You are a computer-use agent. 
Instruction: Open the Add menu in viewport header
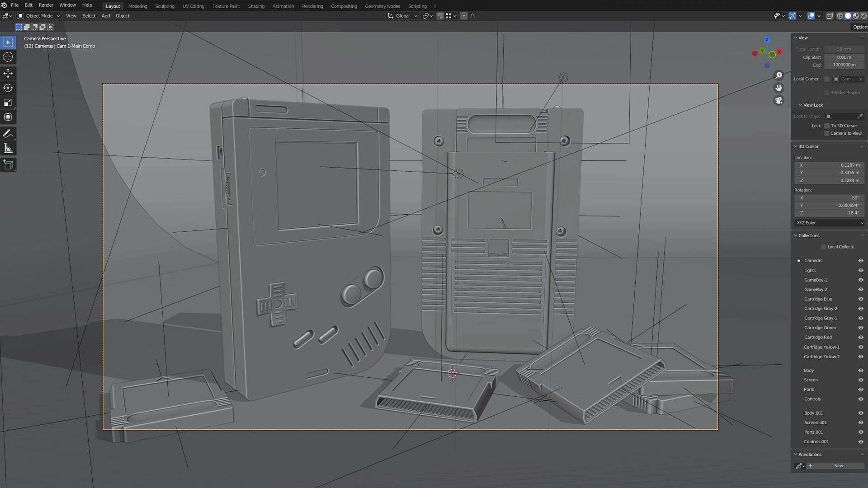point(105,16)
